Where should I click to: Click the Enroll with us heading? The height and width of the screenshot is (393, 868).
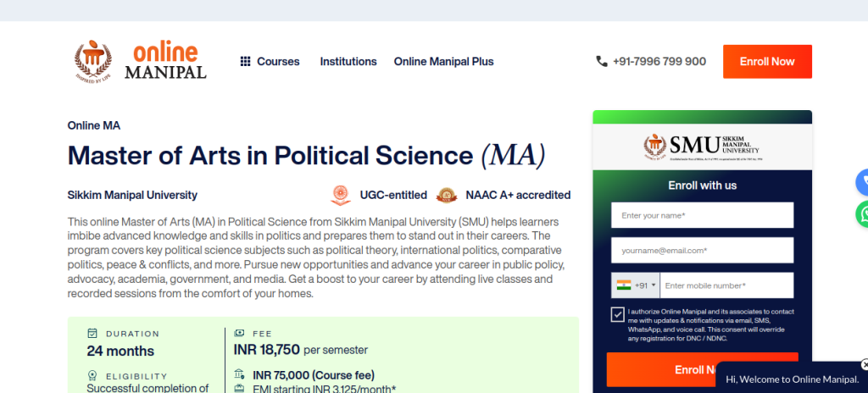[x=702, y=185]
